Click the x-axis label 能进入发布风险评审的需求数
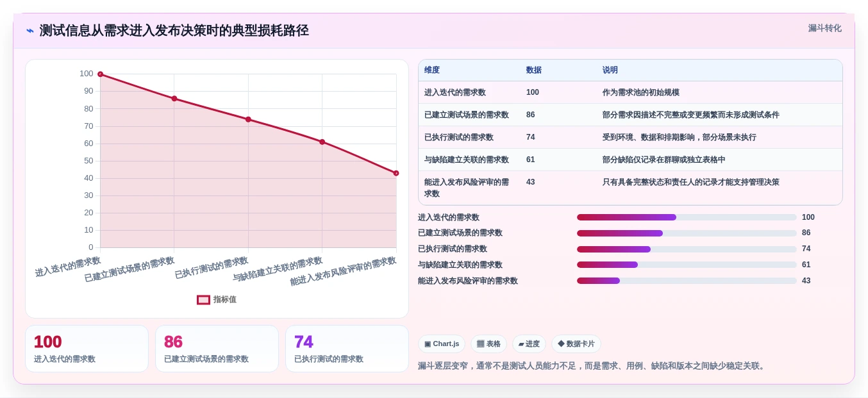 point(343,272)
